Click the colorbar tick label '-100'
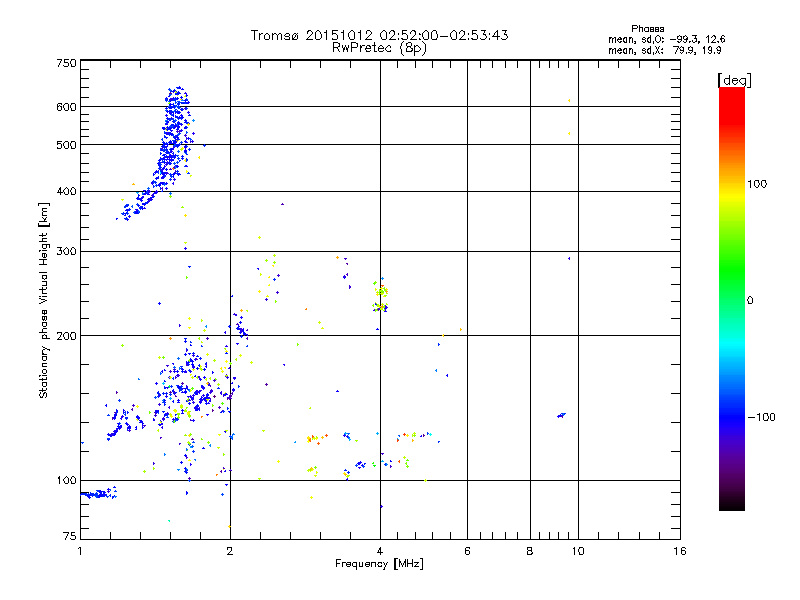 (762, 417)
